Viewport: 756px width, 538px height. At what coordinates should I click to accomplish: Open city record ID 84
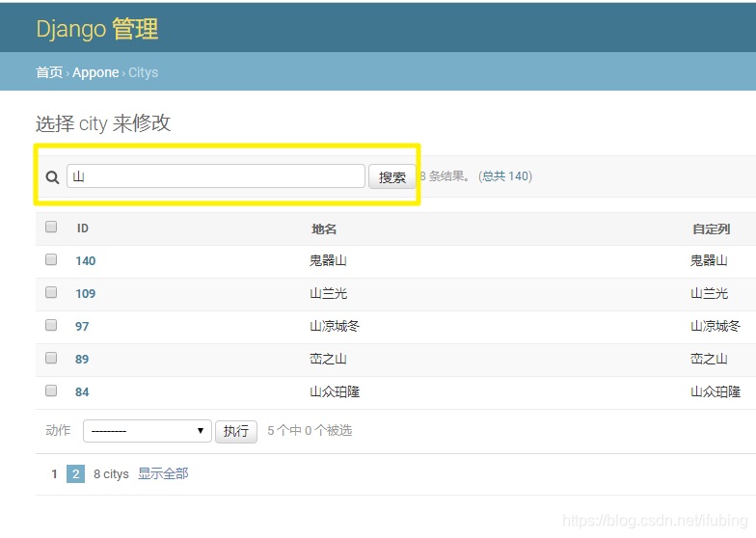point(82,391)
